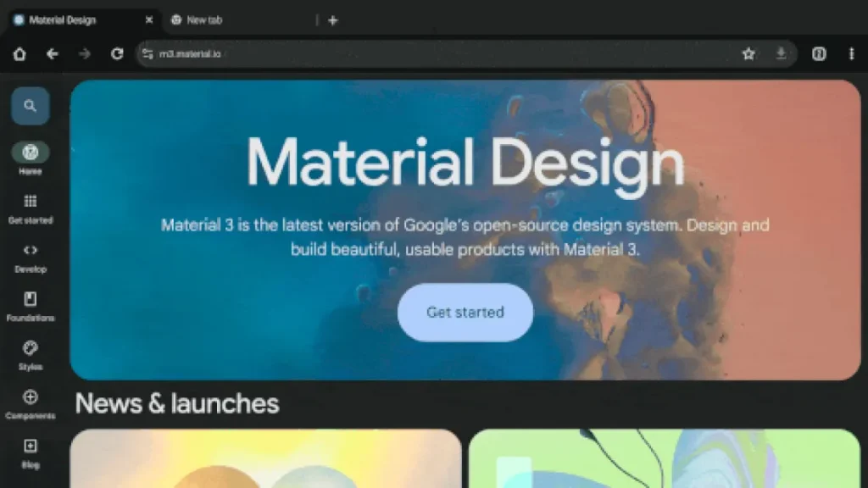Open Styles using the palette icon

[31, 348]
